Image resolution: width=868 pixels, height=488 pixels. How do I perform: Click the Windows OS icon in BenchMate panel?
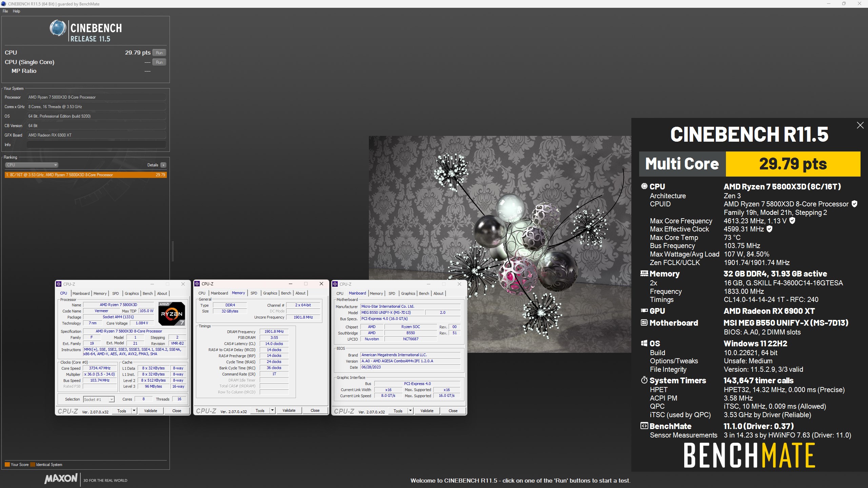click(x=644, y=343)
